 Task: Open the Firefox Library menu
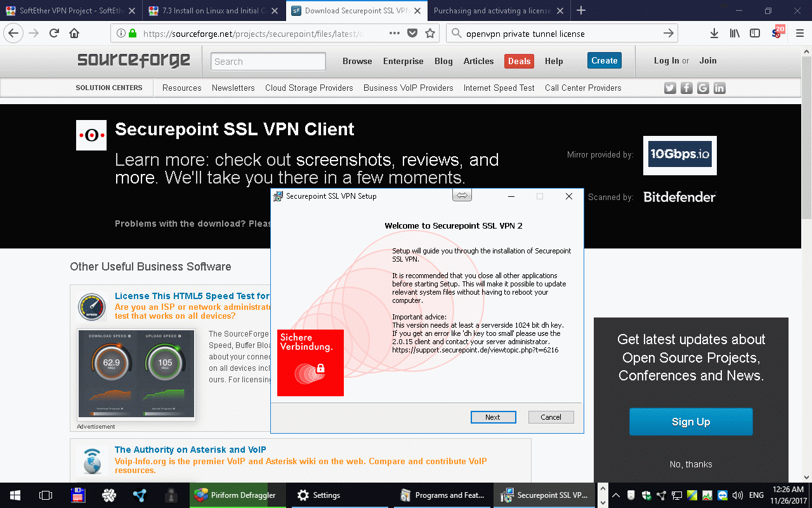[735, 34]
